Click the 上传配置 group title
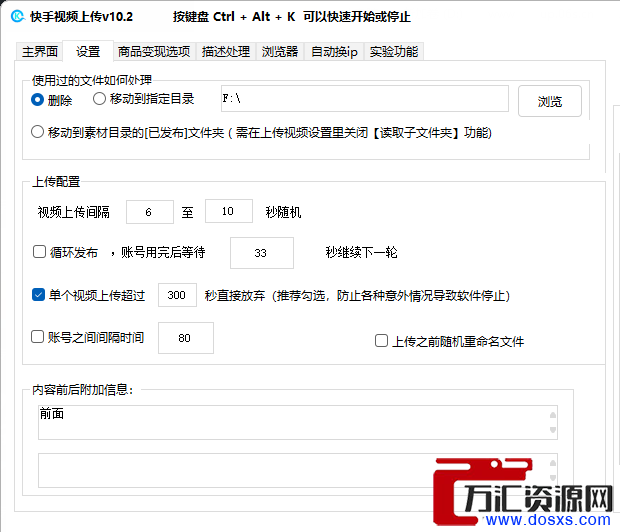Screen dimensions: 620x532 pos(56,182)
